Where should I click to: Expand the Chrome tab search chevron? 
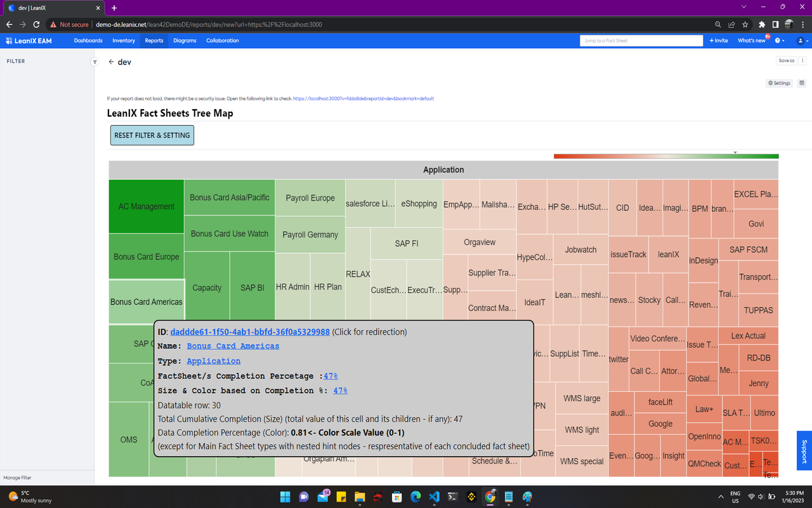point(744,7)
